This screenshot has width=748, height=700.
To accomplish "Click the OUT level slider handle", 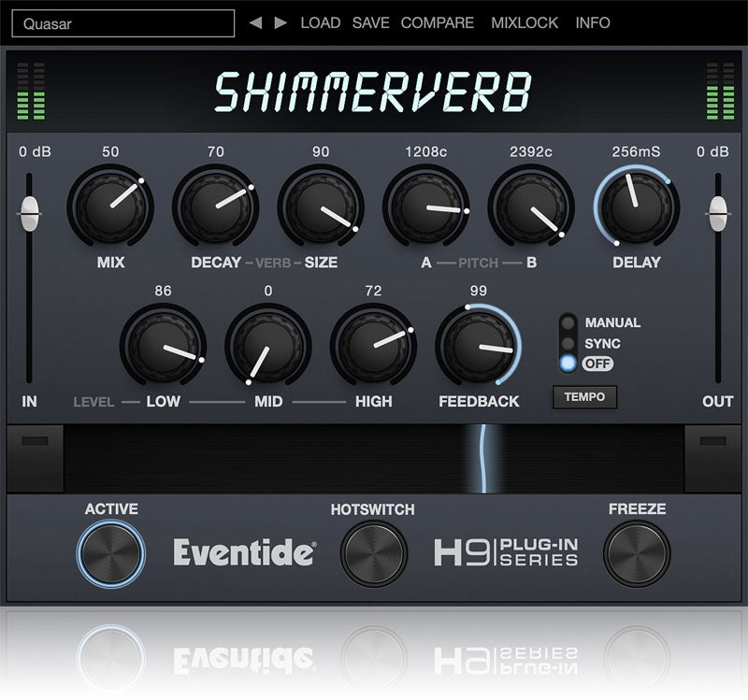I will point(718,214).
